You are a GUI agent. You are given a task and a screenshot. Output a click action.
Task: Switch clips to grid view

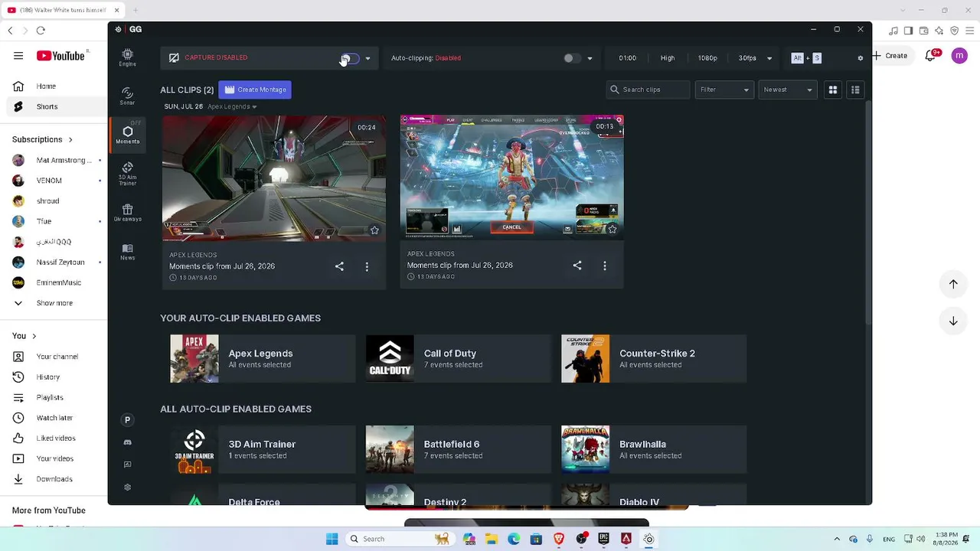click(x=833, y=90)
